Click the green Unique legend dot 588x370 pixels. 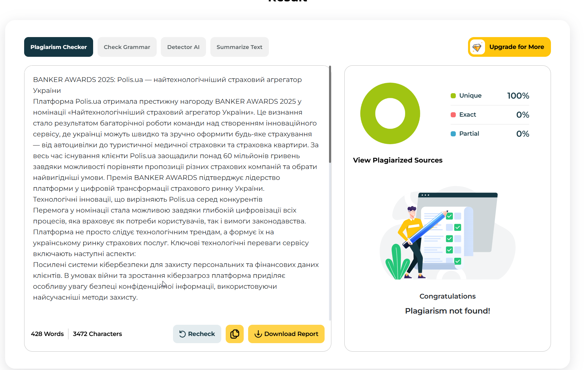453,96
